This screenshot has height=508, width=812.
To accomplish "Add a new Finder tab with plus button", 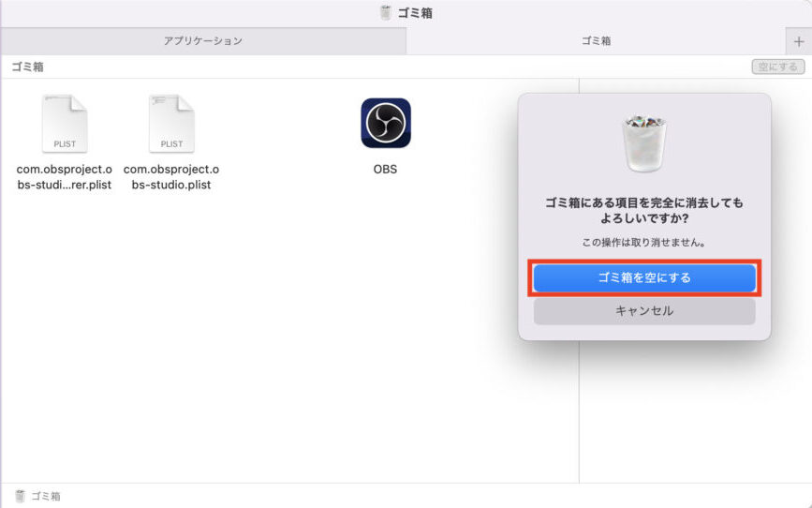I will coord(799,41).
